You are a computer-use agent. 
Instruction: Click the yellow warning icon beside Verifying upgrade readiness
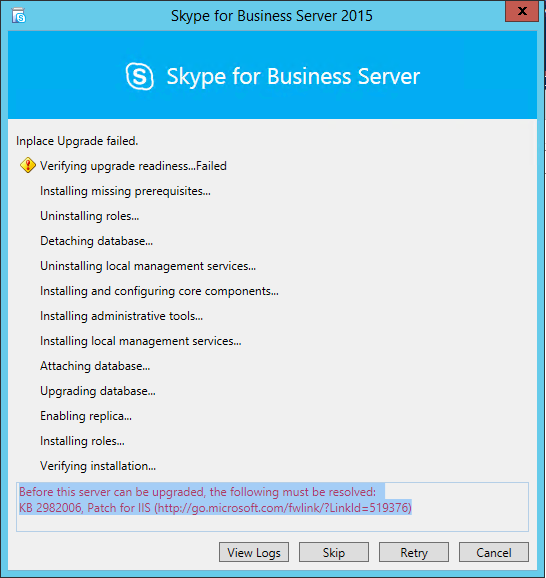[28, 165]
